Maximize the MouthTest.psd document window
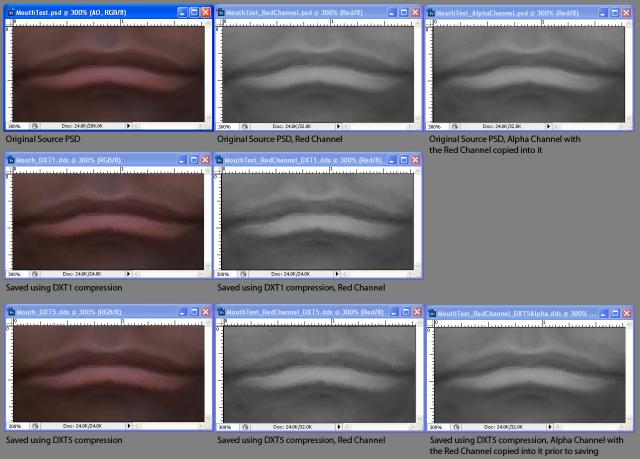The image size is (640, 459). [194, 11]
